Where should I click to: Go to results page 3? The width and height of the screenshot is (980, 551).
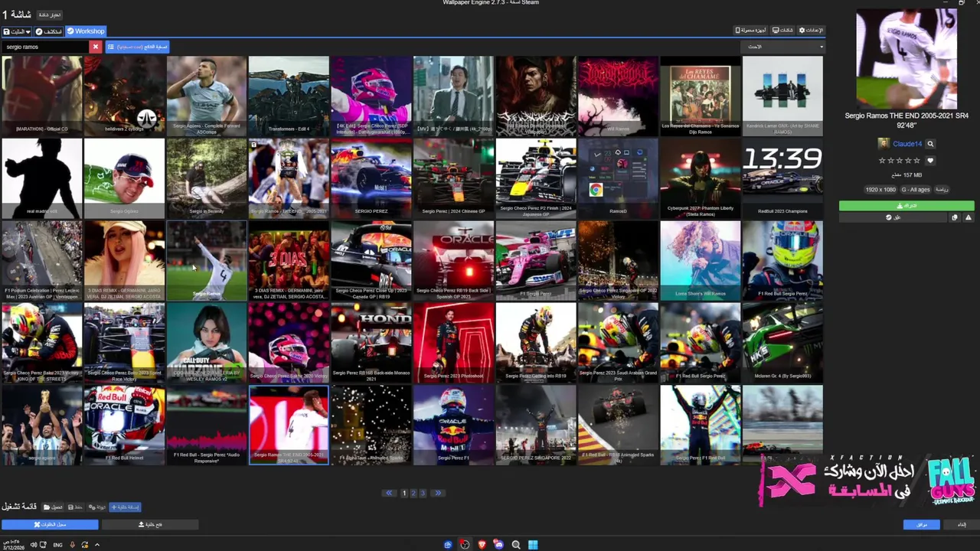[423, 494]
